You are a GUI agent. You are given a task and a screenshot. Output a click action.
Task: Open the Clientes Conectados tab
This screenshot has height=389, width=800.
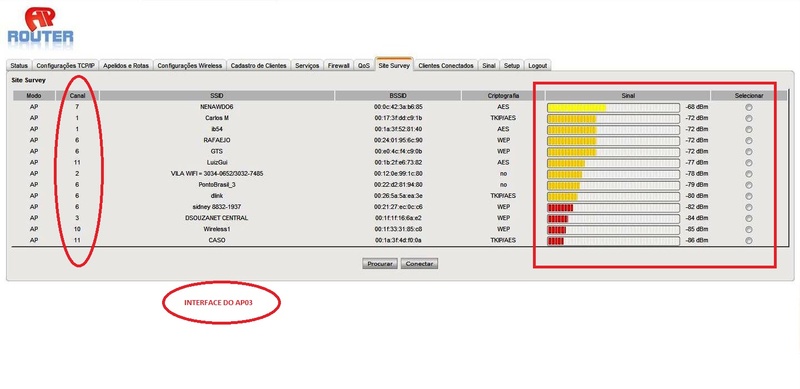[446, 66]
